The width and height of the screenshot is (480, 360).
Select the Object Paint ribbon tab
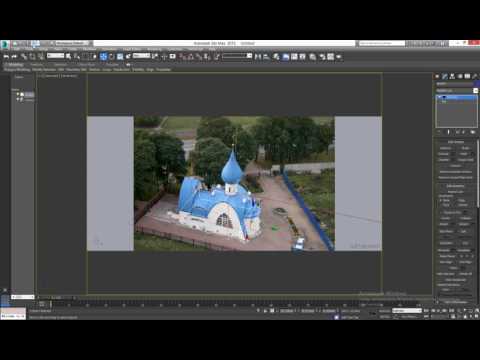coord(87,64)
